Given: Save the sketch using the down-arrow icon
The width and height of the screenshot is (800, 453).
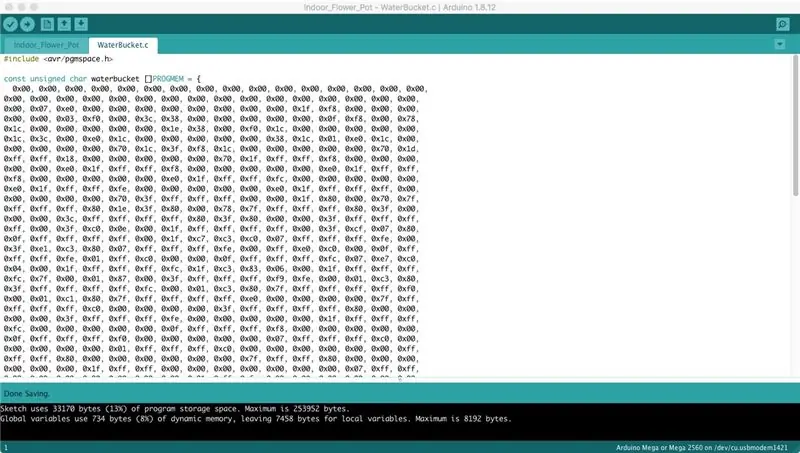Looking at the screenshot, I should coord(81,24).
